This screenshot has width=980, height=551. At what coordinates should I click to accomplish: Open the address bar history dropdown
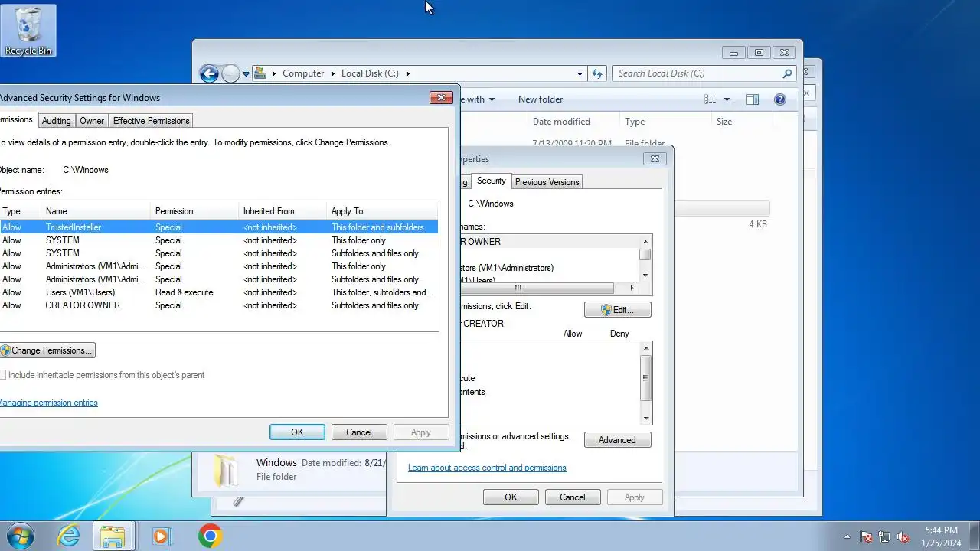click(x=580, y=74)
